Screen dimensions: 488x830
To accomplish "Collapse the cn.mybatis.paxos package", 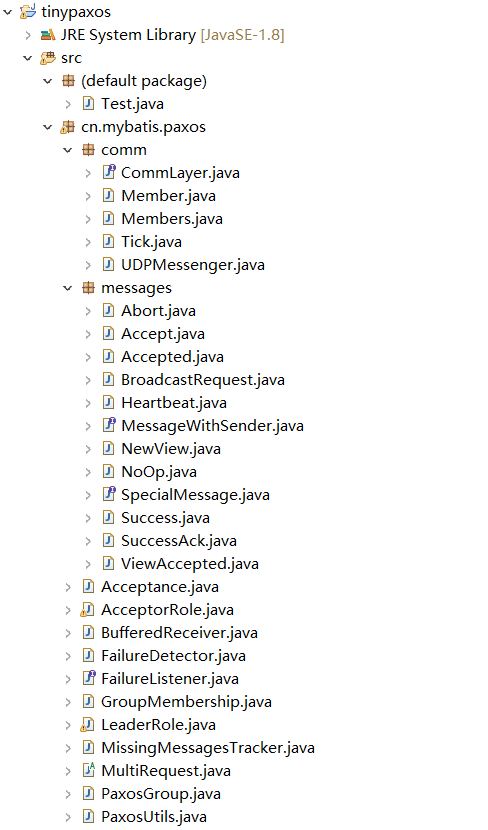I will pyautogui.click(x=48, y=127).
